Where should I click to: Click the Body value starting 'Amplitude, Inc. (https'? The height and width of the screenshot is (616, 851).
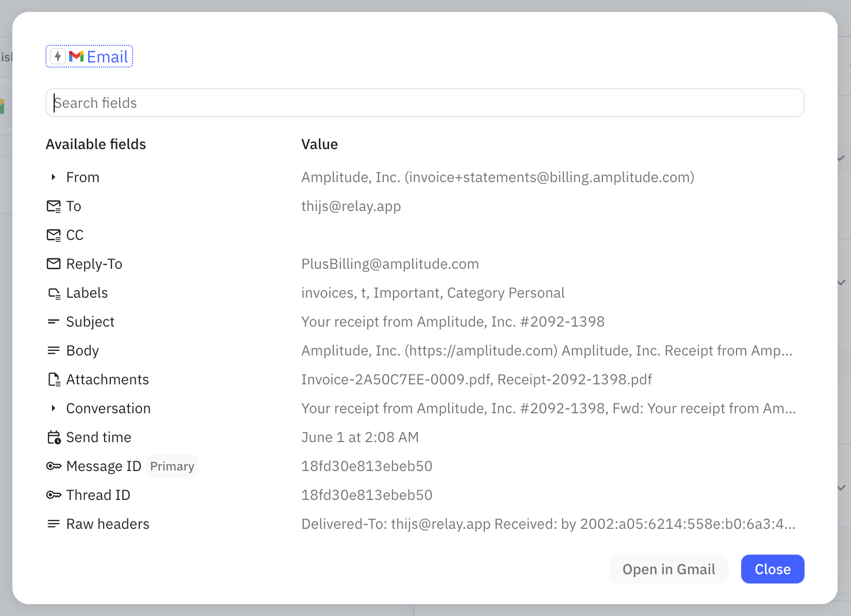point(547,351)
